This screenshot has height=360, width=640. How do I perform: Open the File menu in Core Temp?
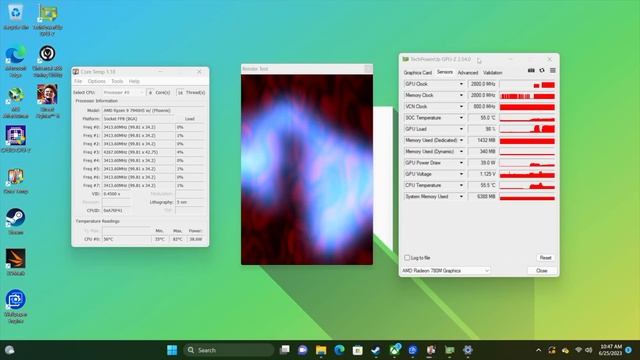pyautogui.click(x=78, y=81)
